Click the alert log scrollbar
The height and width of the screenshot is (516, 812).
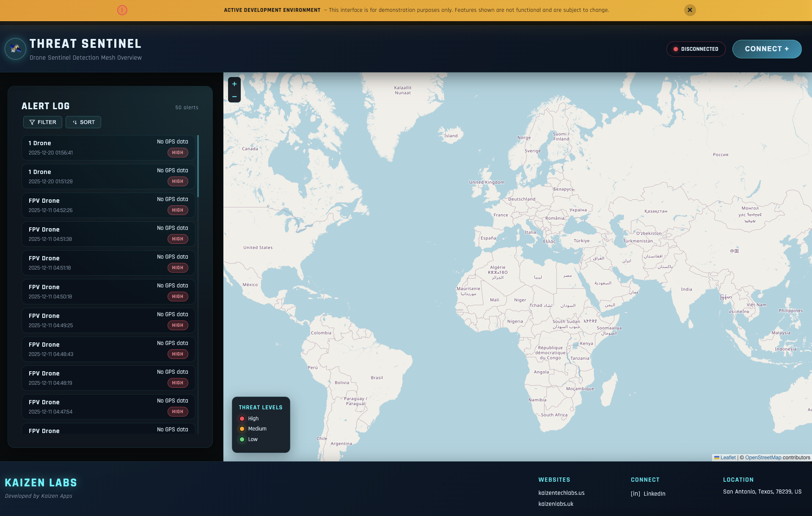[x=198, y=166]
